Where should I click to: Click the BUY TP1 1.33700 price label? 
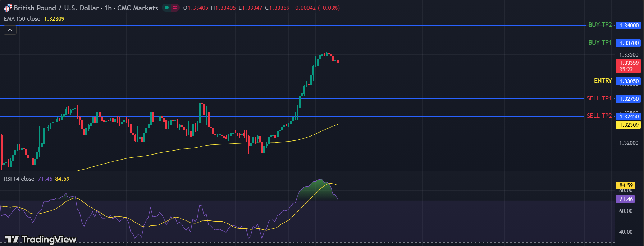click(x=629, y=43)
